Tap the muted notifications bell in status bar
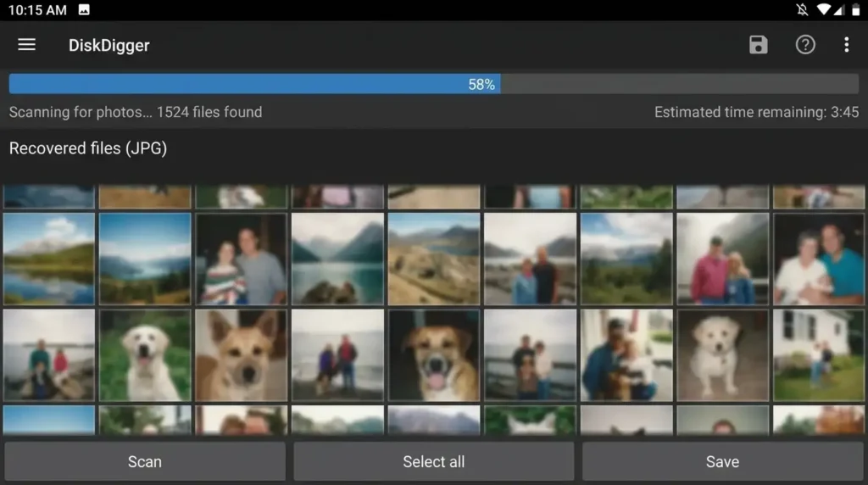 tap(802, 9)
